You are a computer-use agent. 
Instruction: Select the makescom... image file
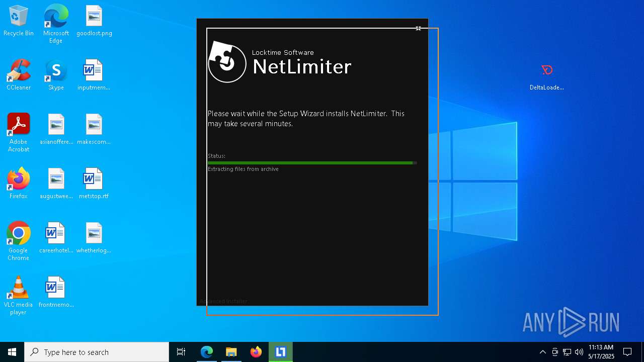[x=94, y=130]
